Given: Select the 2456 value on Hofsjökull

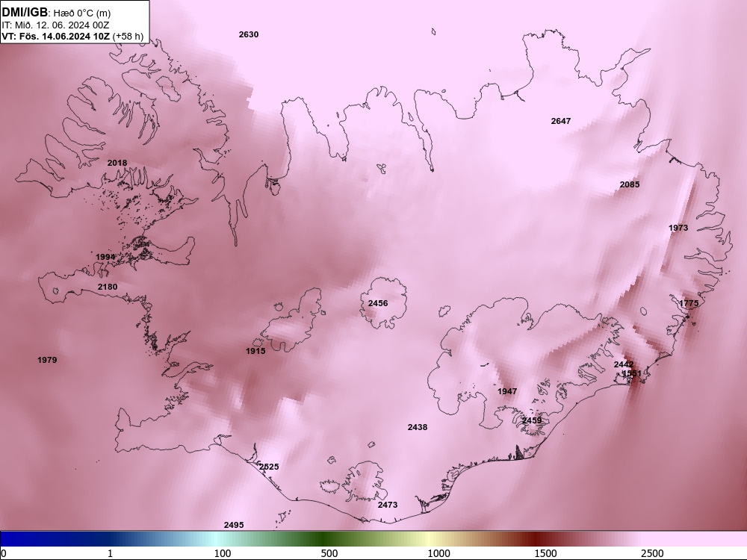Looking at the screenshot, I should (x=378, y=303).
